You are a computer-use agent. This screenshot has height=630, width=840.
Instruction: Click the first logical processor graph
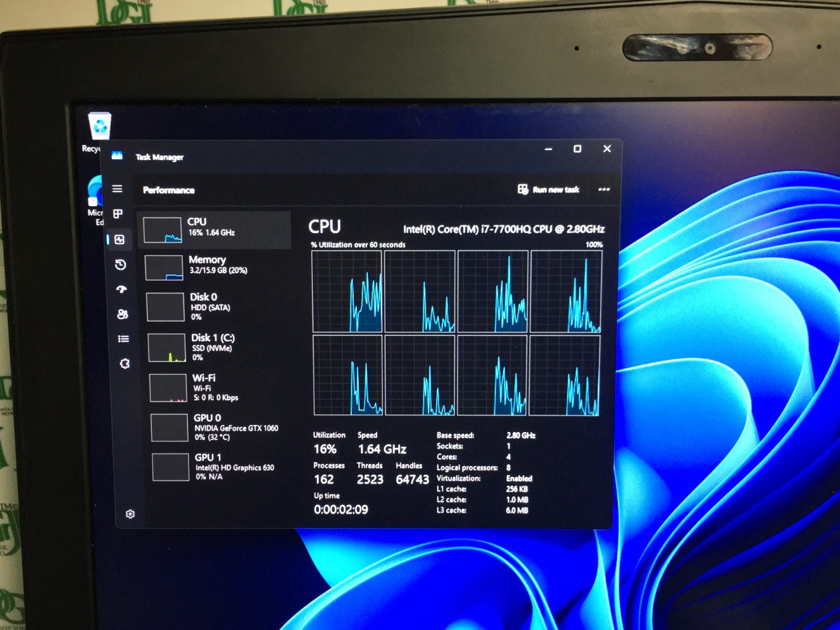[347, 292]
